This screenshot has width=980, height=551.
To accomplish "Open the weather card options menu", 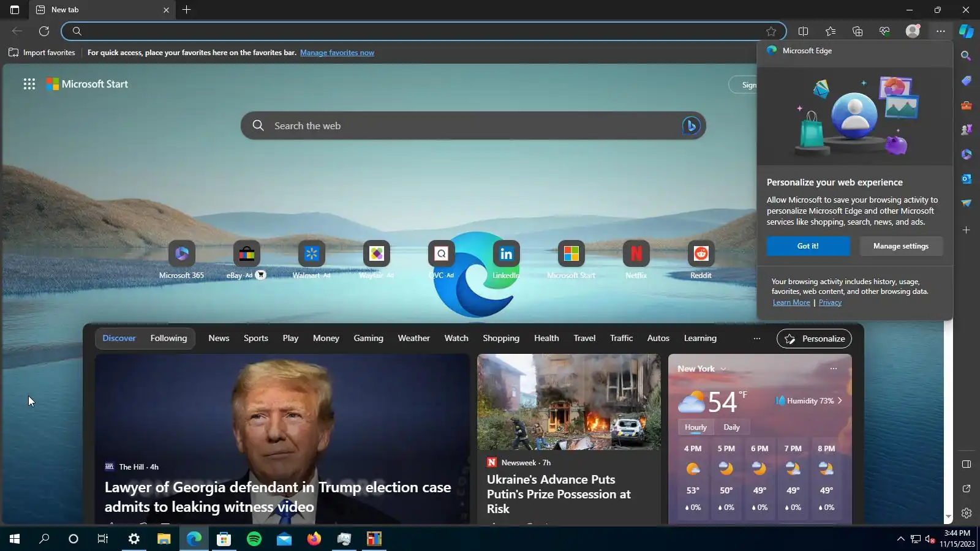I will pyautogui.click(x=833, y=369).
